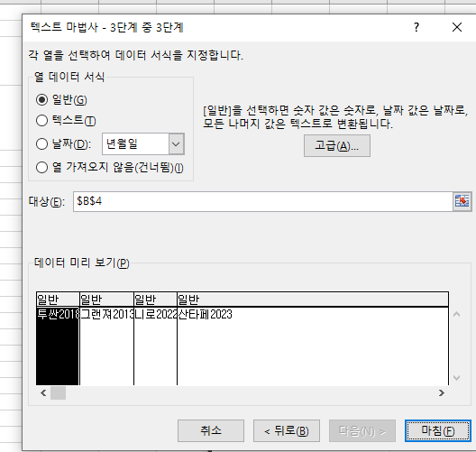Click preview scroll left arrow
Screen dimensions: 476x452
[x=43, y=393]
